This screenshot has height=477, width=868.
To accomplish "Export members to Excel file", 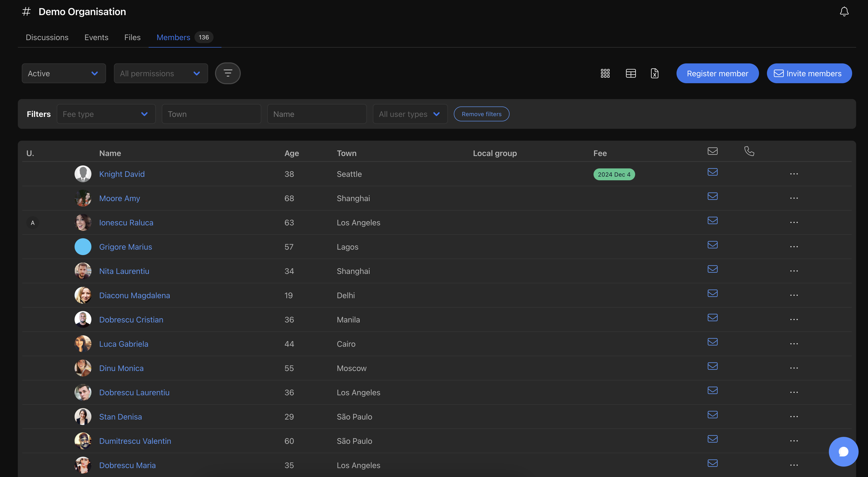I will tap(654, 73).
